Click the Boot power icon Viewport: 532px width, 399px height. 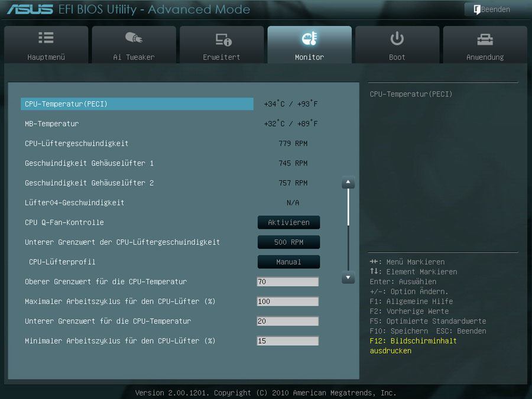[397, 38]
